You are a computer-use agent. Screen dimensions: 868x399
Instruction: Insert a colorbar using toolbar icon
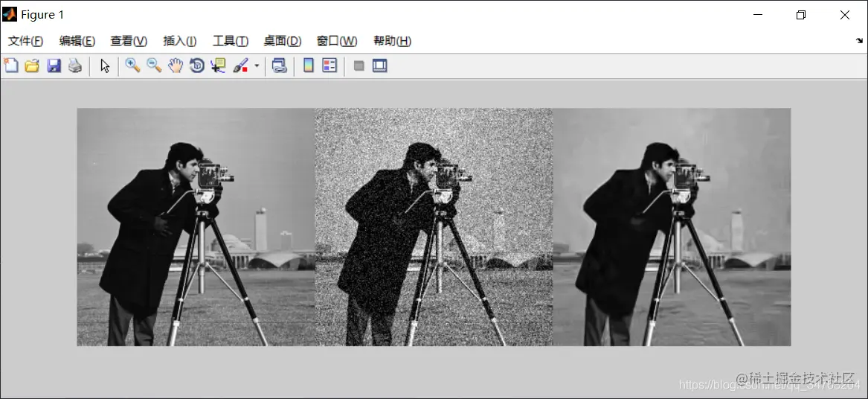[x=309, y=66]
